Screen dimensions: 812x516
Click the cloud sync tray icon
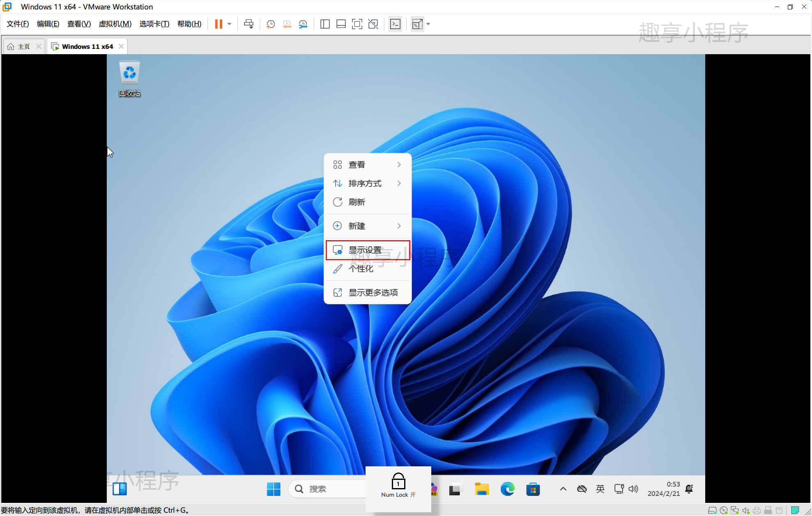(582, 489)
